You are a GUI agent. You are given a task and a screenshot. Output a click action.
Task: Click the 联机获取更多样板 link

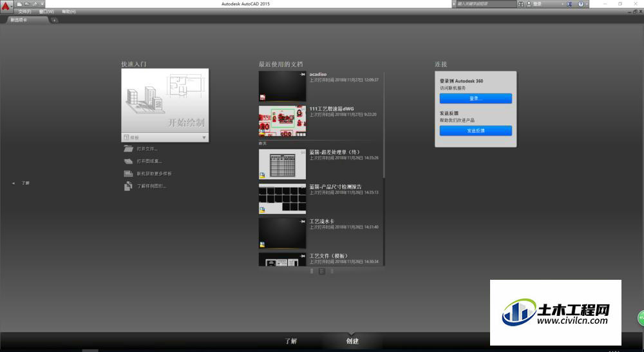(x=155, y=173)
